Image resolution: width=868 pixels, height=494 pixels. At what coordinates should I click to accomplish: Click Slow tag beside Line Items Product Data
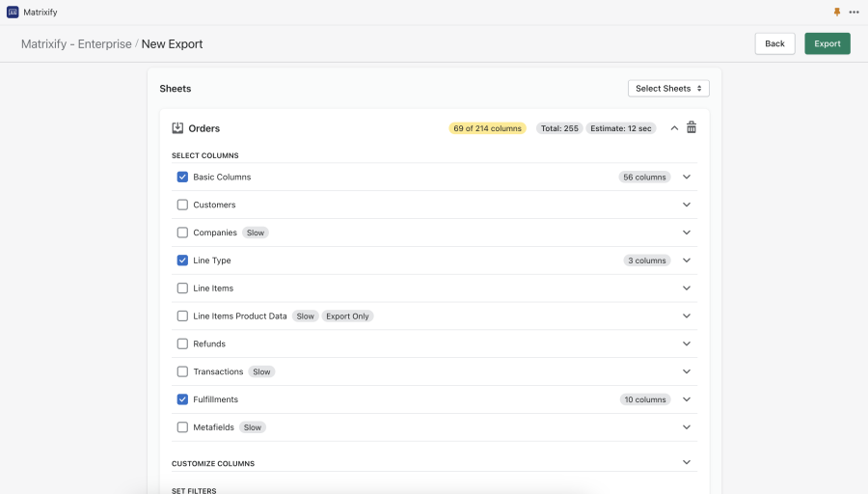(x=305, y=316)
